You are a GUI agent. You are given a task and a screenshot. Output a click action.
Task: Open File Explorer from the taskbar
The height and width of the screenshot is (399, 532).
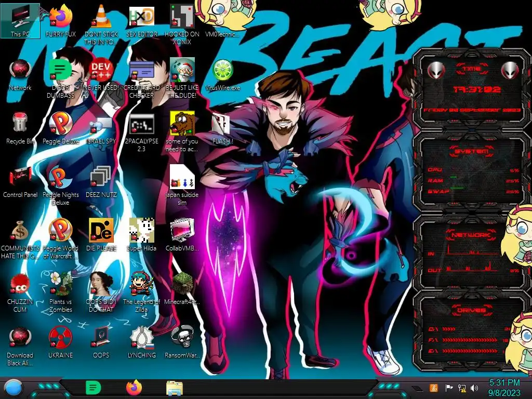[x=175, y=388]
